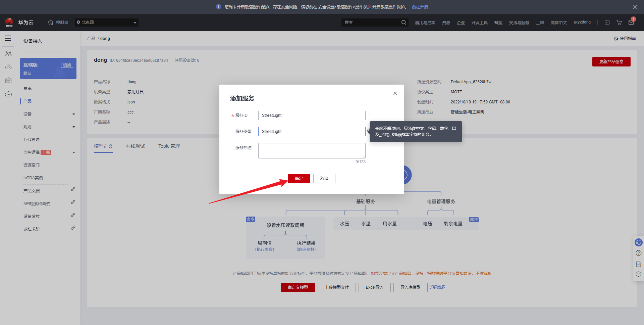Click the floating question mark help icon

[639, 253]
